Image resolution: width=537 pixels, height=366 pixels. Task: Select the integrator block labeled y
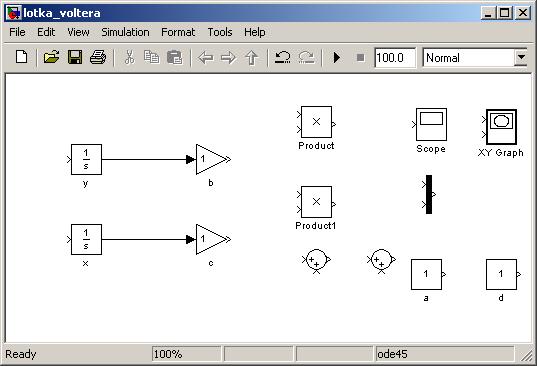coord(86,160)
